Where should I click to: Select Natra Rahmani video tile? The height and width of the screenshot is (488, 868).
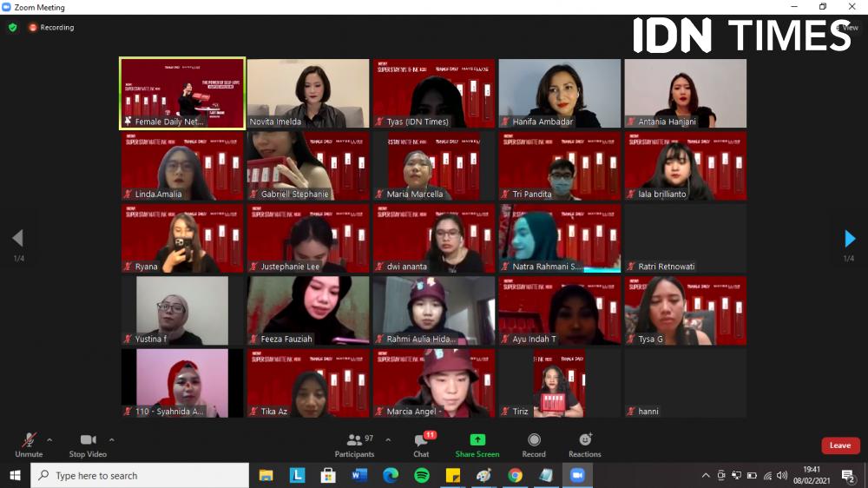[x=560, y=238]
